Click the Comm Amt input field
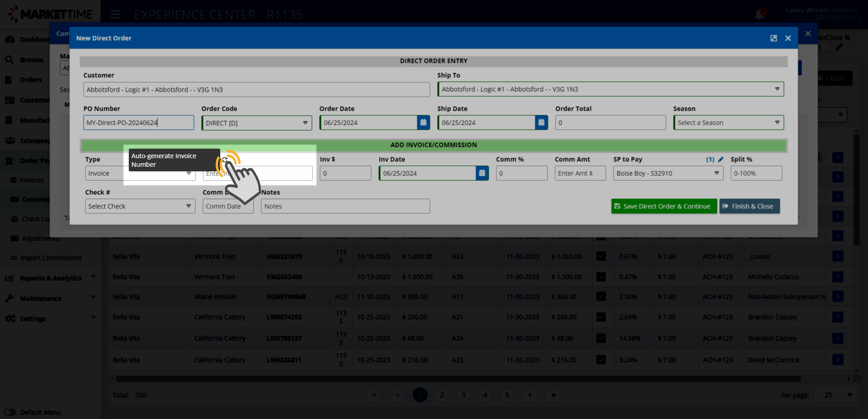 coord(580,173)
